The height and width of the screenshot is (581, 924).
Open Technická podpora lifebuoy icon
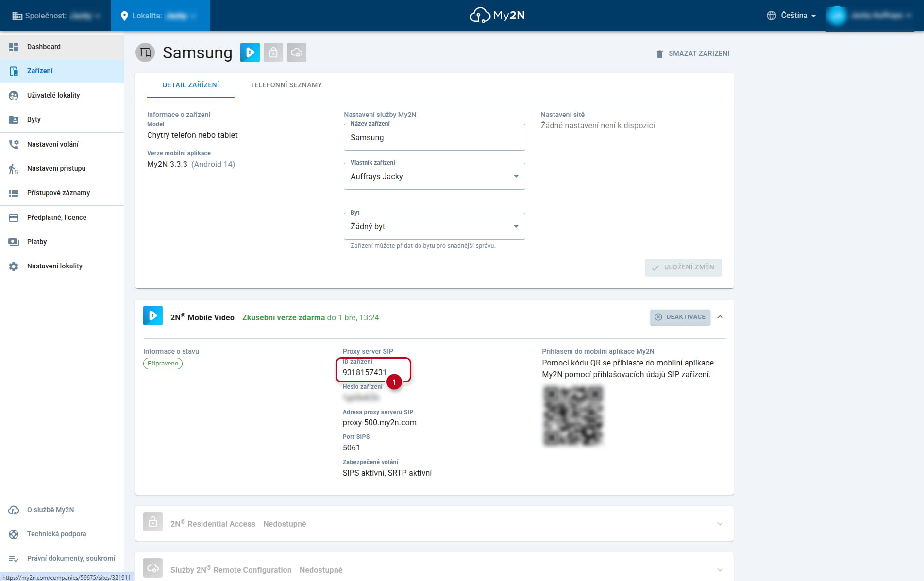[x=14, y=534]
